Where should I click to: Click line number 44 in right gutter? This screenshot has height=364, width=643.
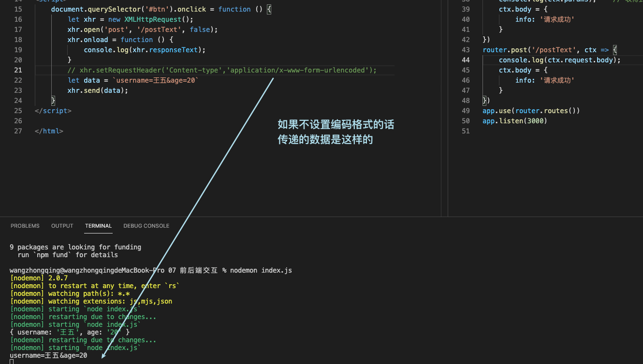(466, 60)
